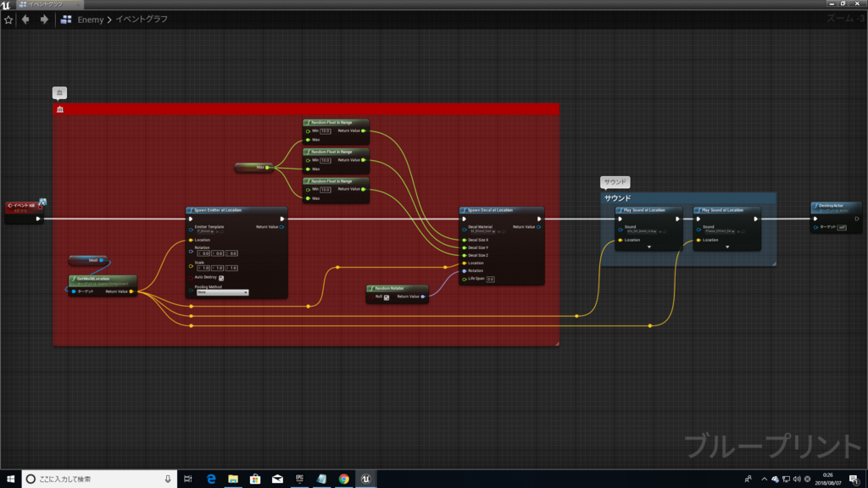The image size is (868, 488).
Task: Open the second Play Sound's Sound asset dropdown
Action: coord(720,231)
